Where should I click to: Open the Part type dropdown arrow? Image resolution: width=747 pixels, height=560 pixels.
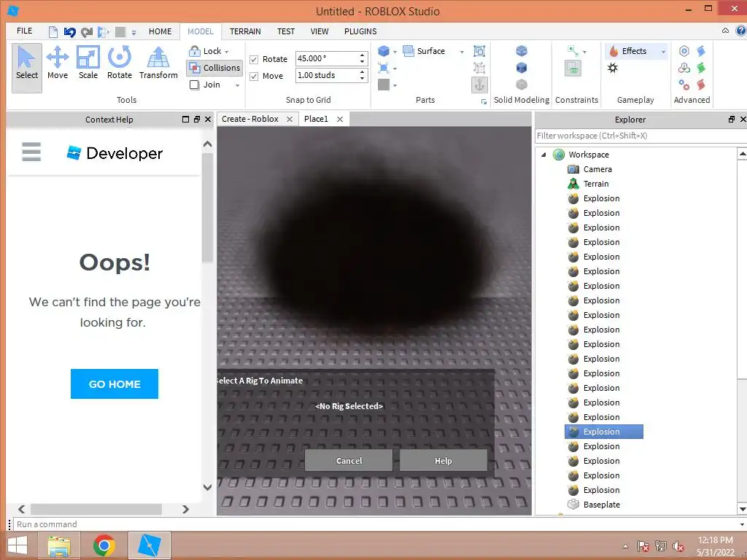click(395, 52)
